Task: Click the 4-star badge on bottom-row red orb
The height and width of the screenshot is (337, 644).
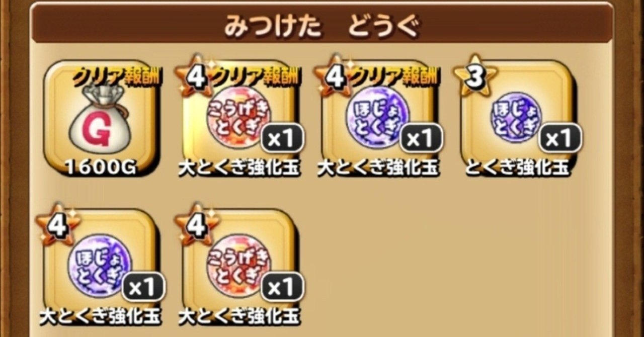Action: coord(197,225)
